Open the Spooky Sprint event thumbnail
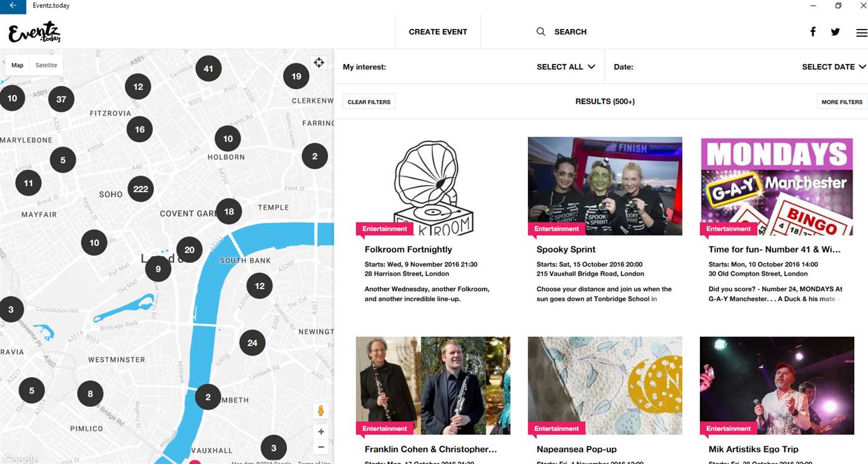Image resolution: width=868 pixels, height=464 pixels. [605, 186]
